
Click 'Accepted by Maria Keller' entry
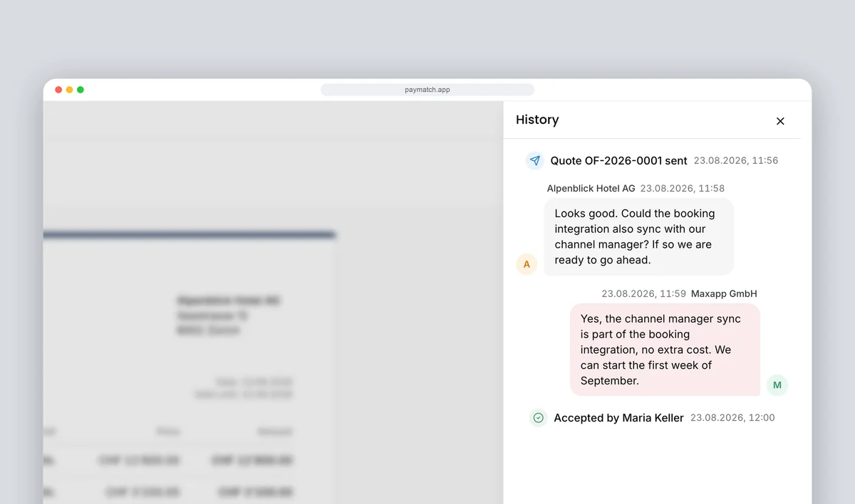[618, 418]
